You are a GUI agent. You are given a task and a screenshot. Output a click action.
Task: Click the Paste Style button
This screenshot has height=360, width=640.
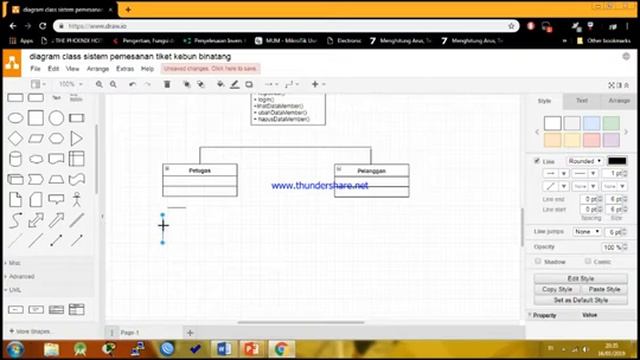pos(604,289)
